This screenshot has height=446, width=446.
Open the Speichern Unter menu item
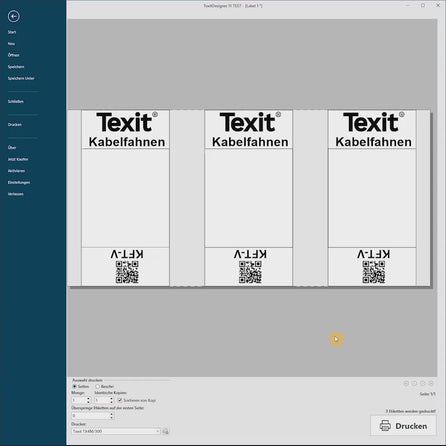click(x=21, y=78)
